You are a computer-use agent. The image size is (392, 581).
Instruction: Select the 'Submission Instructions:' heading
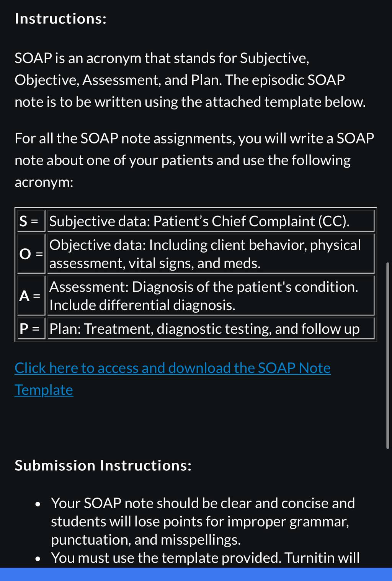[103, 465]
